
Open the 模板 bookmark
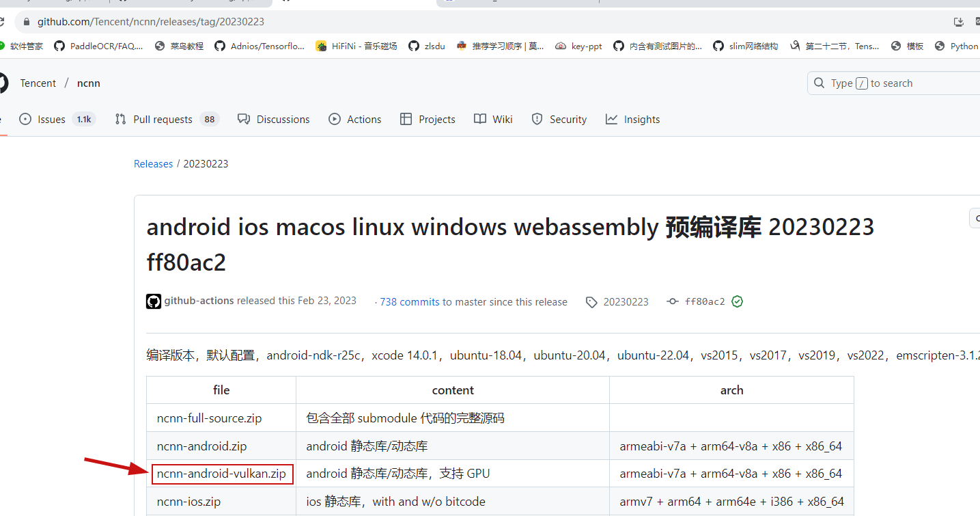point(908,46)
